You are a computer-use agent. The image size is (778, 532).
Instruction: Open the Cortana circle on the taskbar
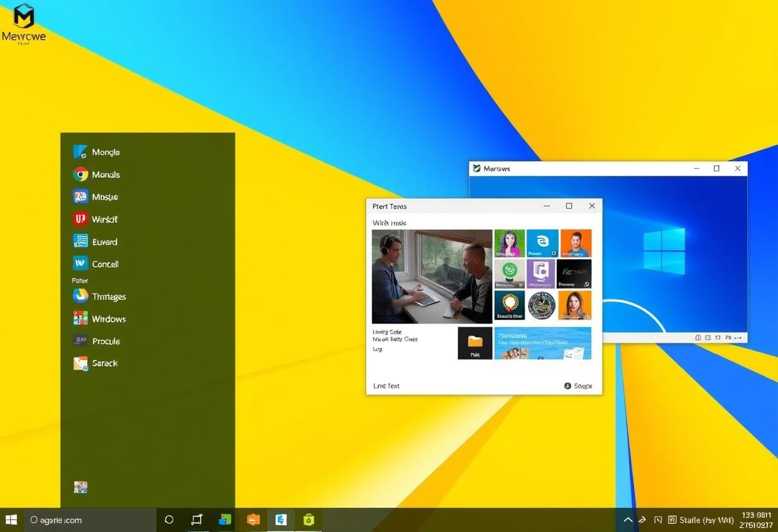pyautogui.click(x=169, y=520)
